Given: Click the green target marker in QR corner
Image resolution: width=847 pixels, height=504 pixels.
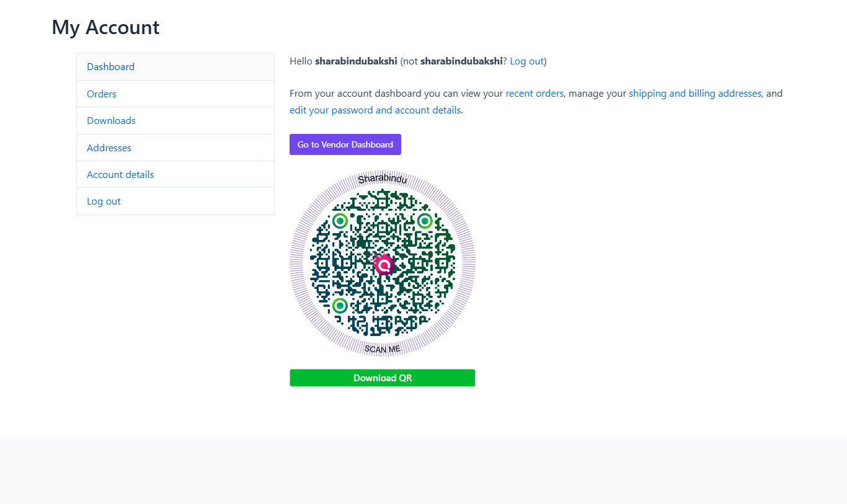Looking at the screenshot, I should pyautogui.click(x=340, y=221).
